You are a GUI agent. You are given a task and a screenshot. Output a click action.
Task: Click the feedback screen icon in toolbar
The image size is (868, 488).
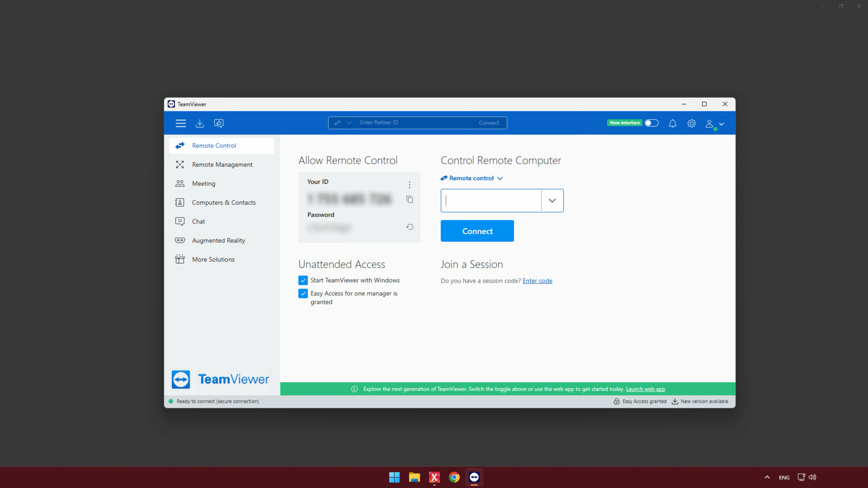tap(219, 123)
